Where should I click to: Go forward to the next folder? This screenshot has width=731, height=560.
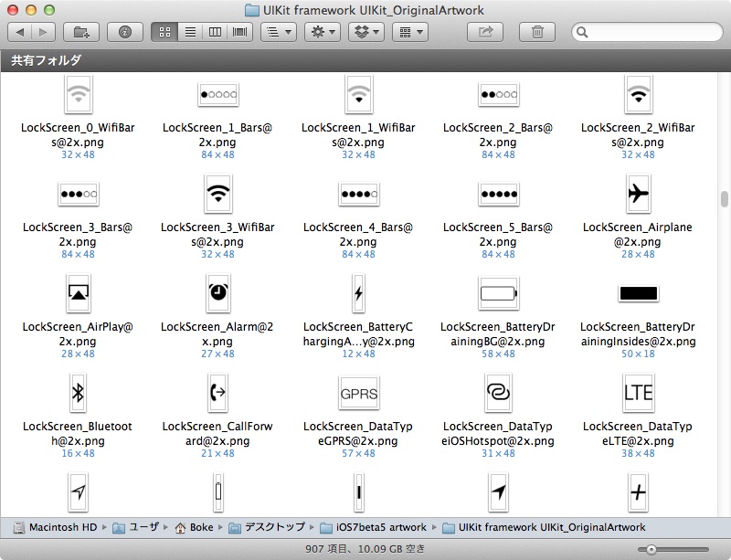pos(43,32)
